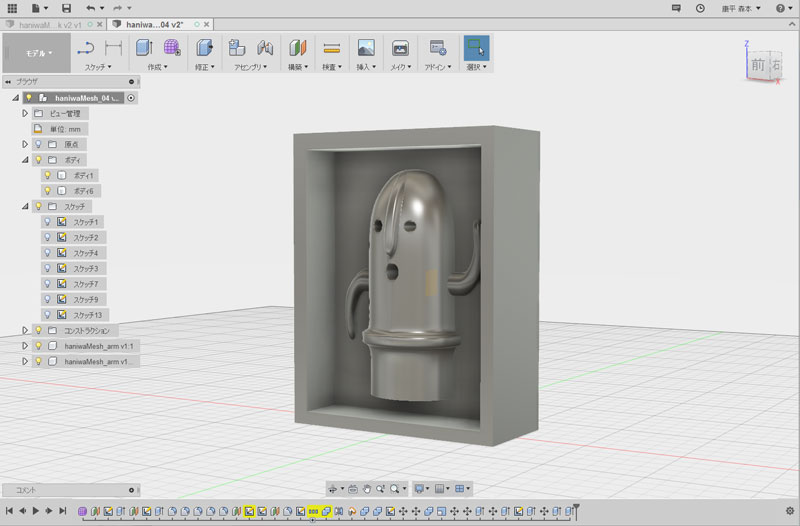Image resolution: width=800 pixels, height=526 pixels.
Task: Toggle visibility bulb of ボディ6
Action: [x=47, y=191]
